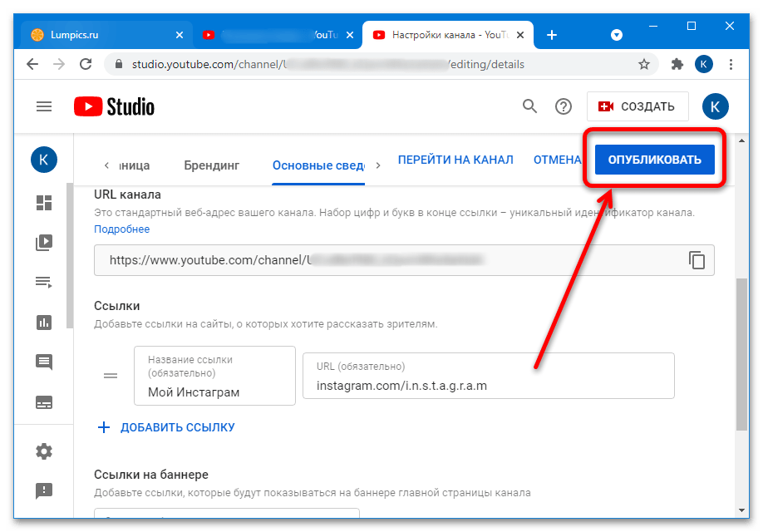Open the Playlists sidebar icon
This screenshot has width=763, height=532.
coord(44,283)
